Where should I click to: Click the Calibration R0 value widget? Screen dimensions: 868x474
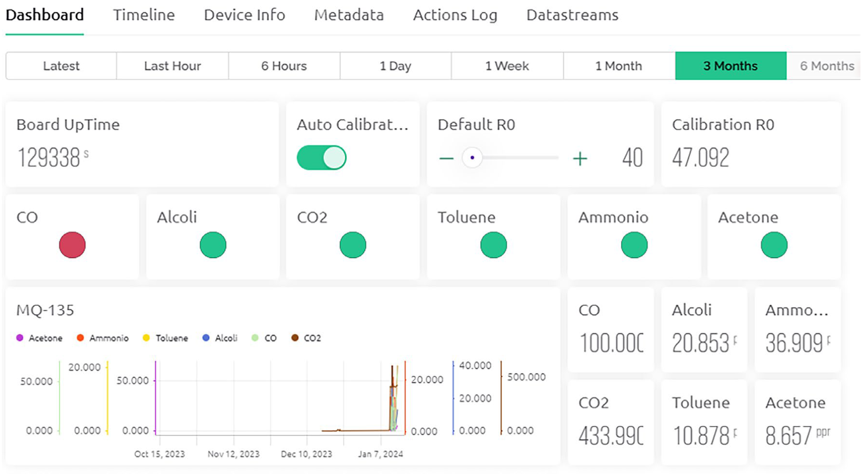click(x=751, y=145)
